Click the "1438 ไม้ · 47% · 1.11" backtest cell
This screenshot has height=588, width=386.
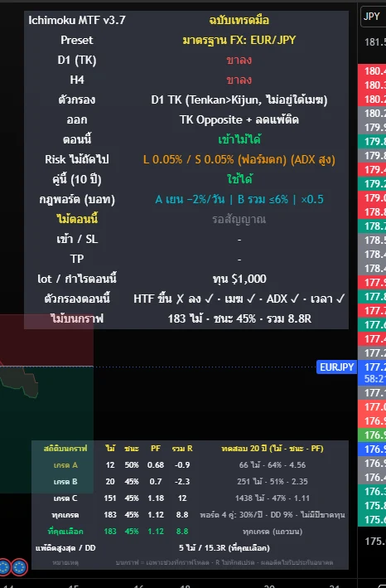coord(273,498)
